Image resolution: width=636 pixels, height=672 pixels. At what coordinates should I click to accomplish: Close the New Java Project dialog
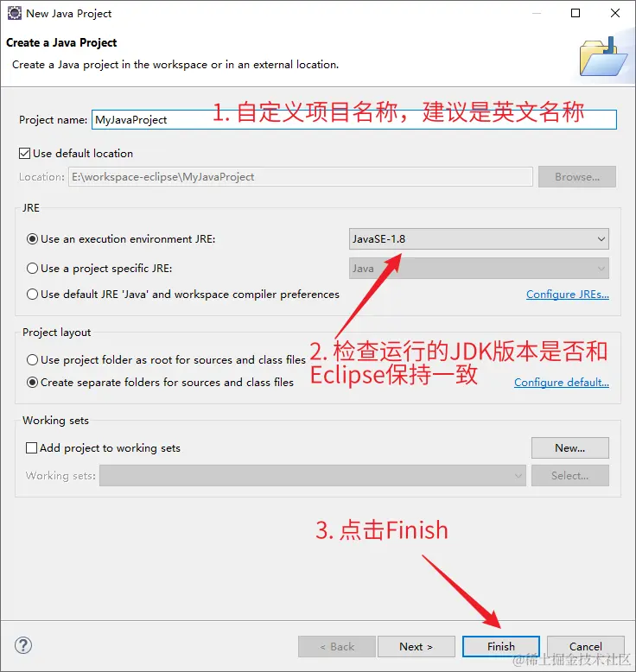click(615, 13)
